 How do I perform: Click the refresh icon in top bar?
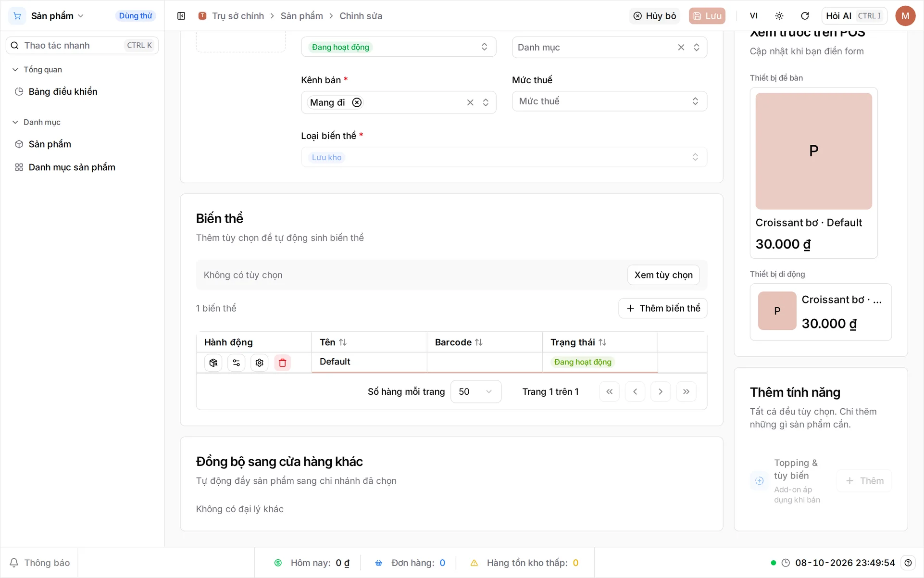[x=805, y=16]
